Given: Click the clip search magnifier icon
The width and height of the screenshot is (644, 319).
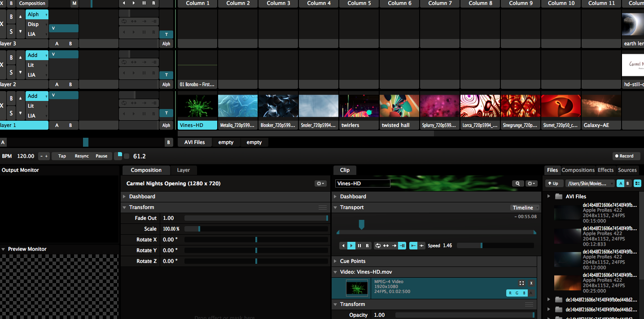Looking at the screenshot, I should [518, 184].
